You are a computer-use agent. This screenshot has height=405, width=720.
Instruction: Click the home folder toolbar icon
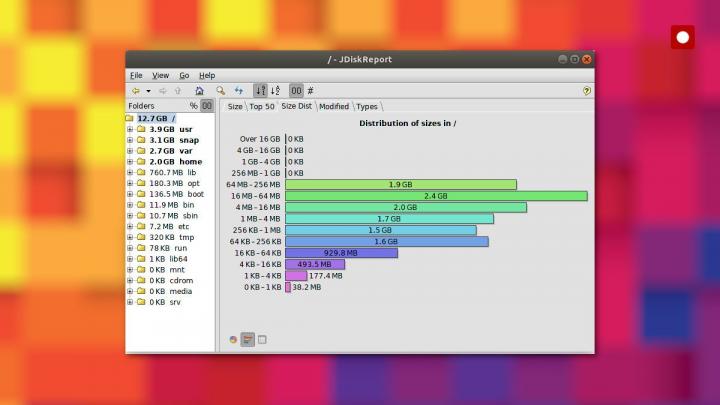click(x=199, y=90)
